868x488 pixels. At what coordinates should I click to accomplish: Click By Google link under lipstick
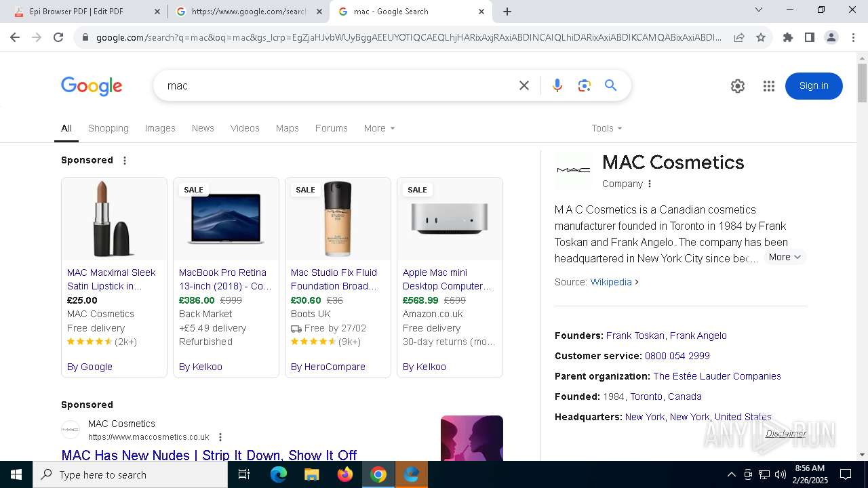(x=90, y=367)
